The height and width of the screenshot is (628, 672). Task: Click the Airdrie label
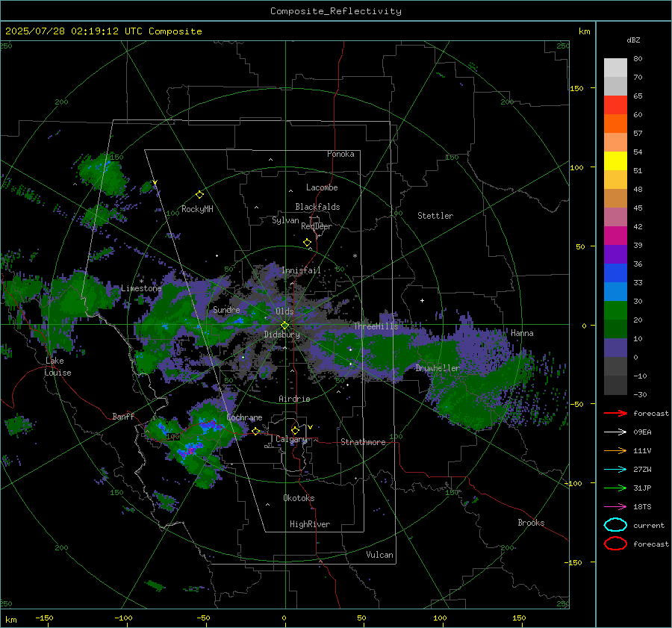294,399
